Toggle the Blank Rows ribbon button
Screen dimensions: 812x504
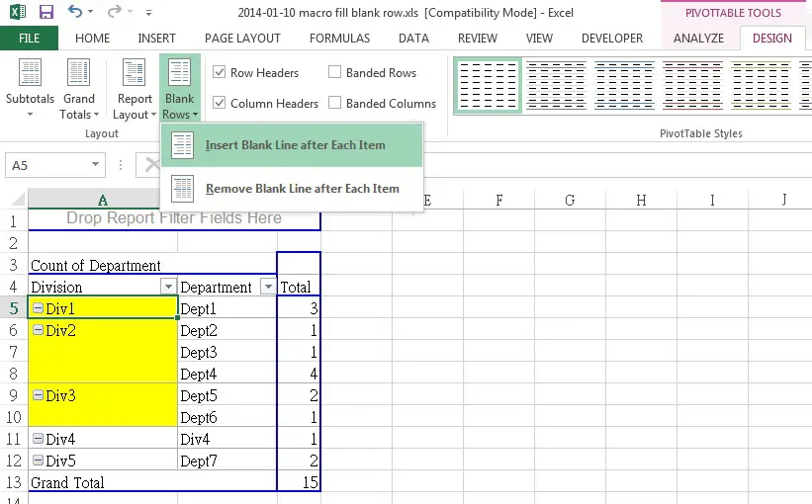click(179, 88)
